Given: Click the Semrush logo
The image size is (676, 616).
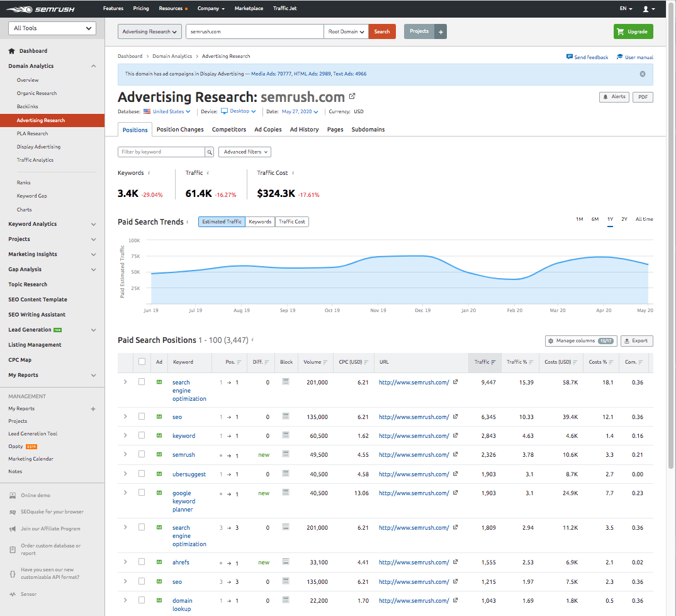Looking at the screenshot, I should tap(40, 9).
